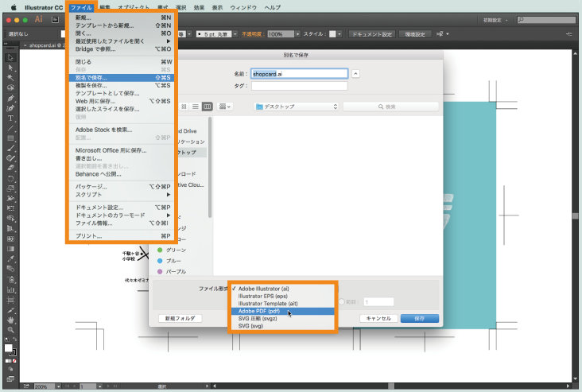Image resolution: width=582 pixels, height=392 pixels.
Task: Click the Fill color swatch in Tools panel
Action: pos(9,348)
